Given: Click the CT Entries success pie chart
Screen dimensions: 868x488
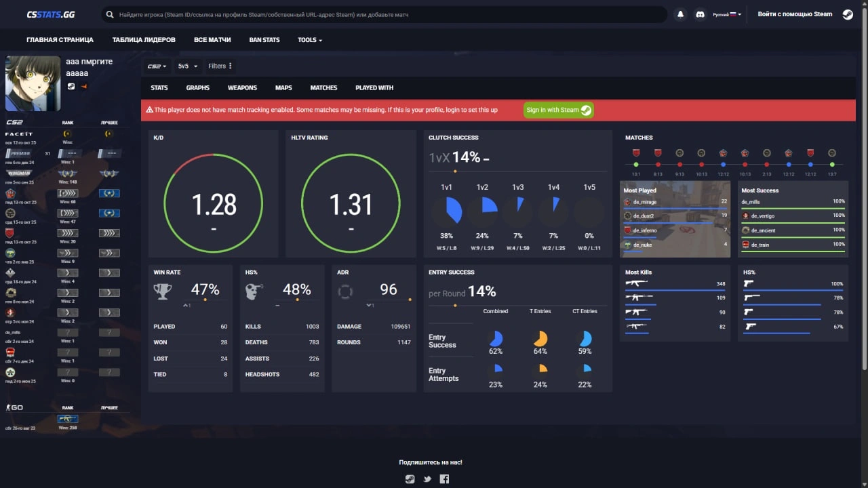Looking at the screenshot, I should pos(585,338).
